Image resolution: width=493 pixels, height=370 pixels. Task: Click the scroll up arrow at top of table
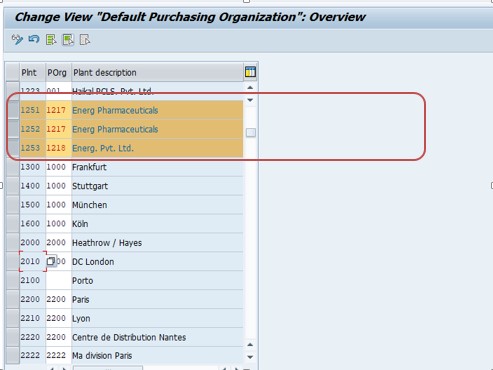250,88
